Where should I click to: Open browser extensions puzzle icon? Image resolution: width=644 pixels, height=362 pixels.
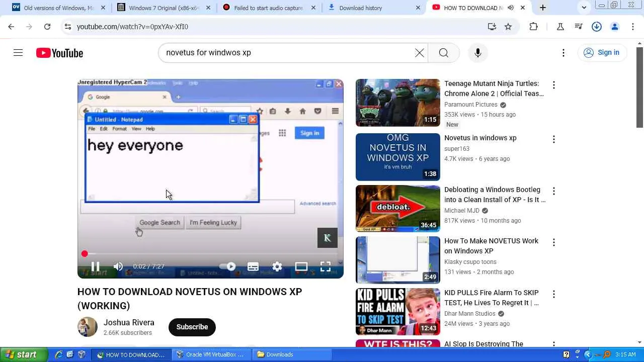tap(534, 27)
